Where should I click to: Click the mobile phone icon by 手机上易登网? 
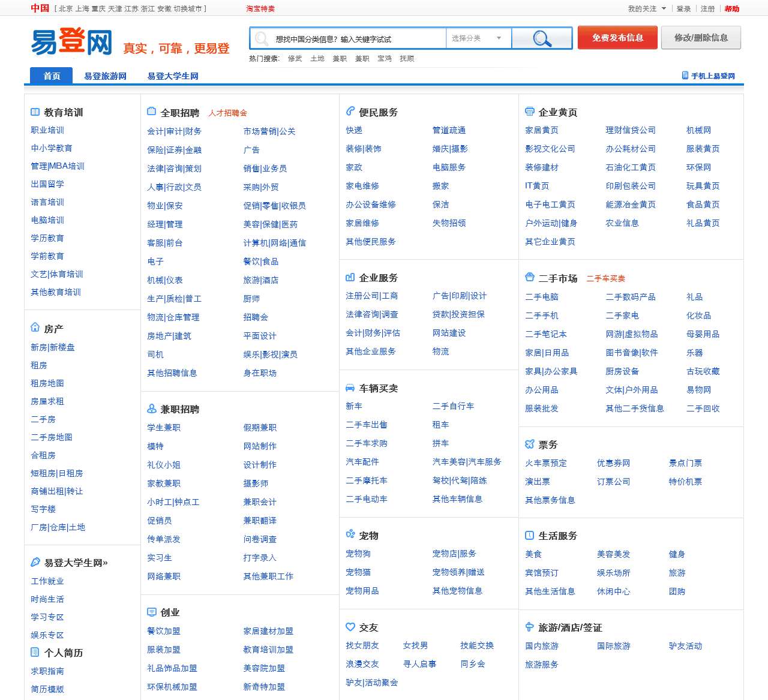click(685, 76)
